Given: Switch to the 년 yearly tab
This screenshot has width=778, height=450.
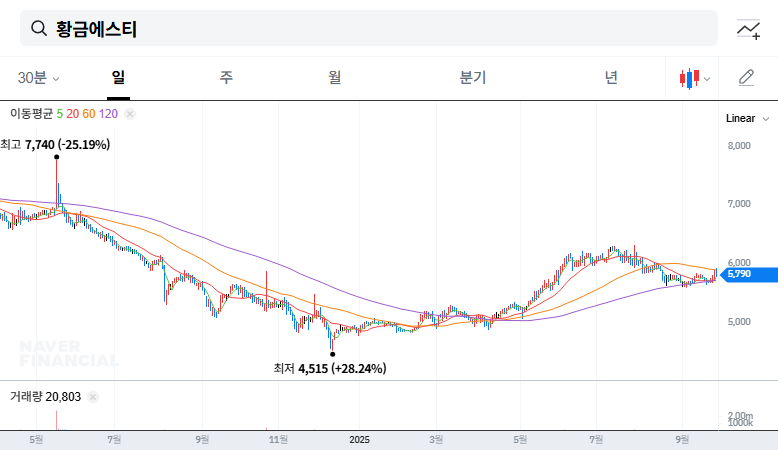Looking at the screenshot, I should pos(611,77).
